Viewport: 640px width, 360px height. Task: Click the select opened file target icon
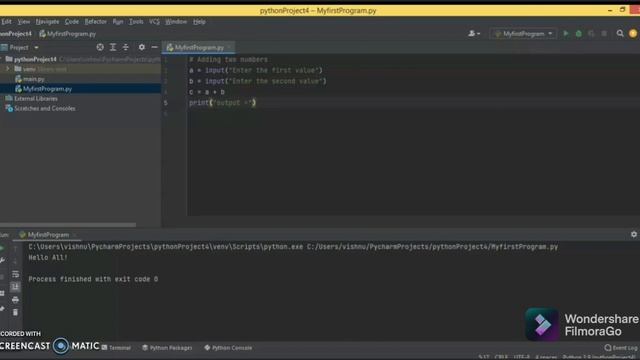coord(100,47)
